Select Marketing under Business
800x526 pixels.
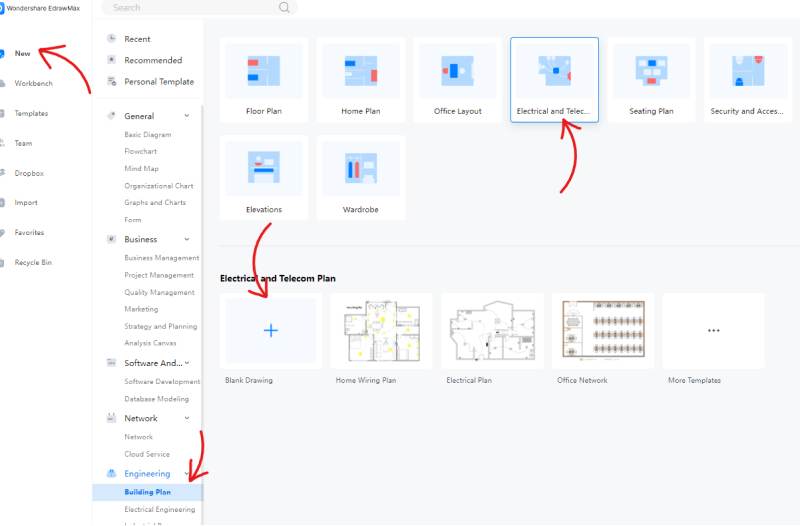(x=141, y=309)
